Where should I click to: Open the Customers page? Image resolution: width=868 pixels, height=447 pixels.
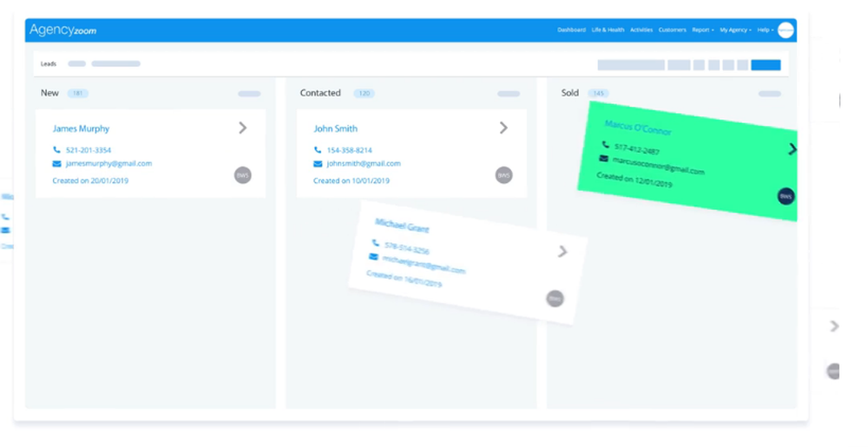[x=672, y=30]
